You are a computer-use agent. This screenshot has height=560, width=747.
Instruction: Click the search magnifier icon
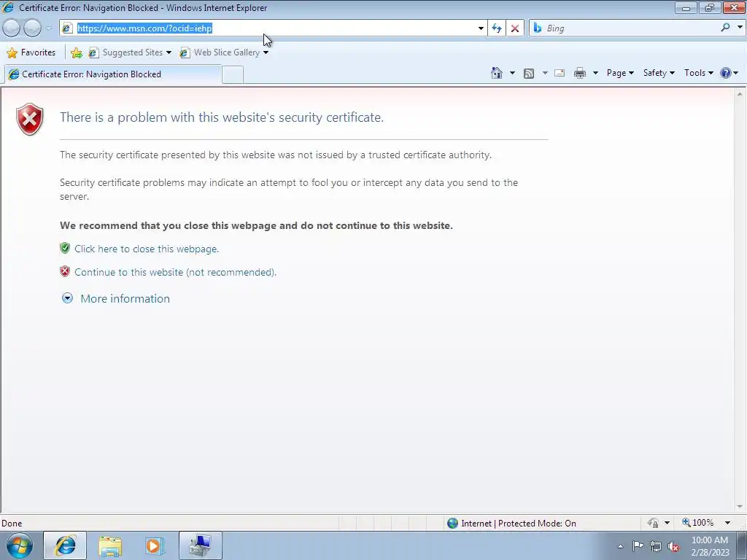[725, 28]
